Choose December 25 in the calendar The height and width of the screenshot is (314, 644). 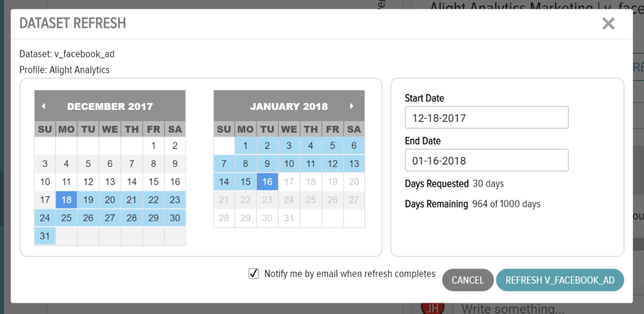coord(66,218)
